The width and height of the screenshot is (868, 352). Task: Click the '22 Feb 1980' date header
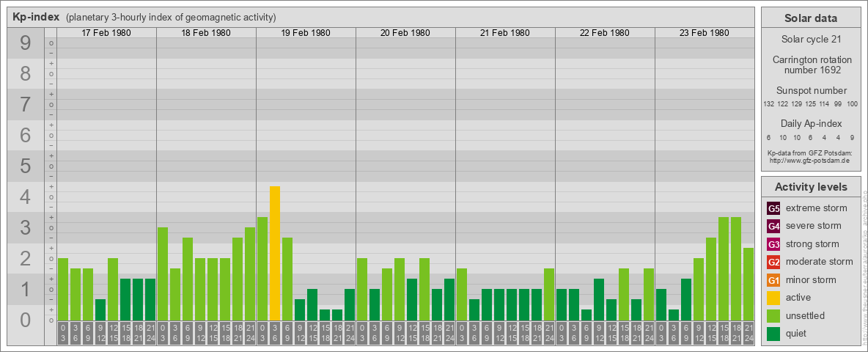coord(605,33)
